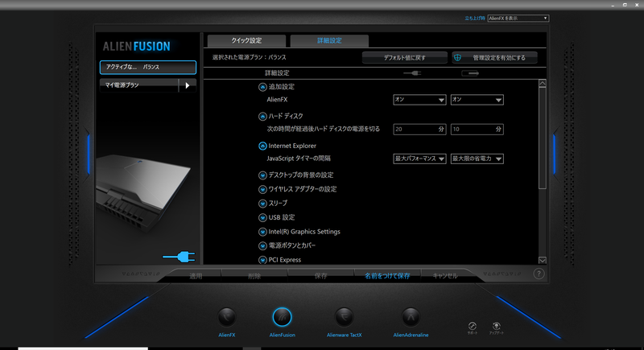Select the AlienFusion module icon
Viewport: 644px width, 350px height.
point(283,317)
